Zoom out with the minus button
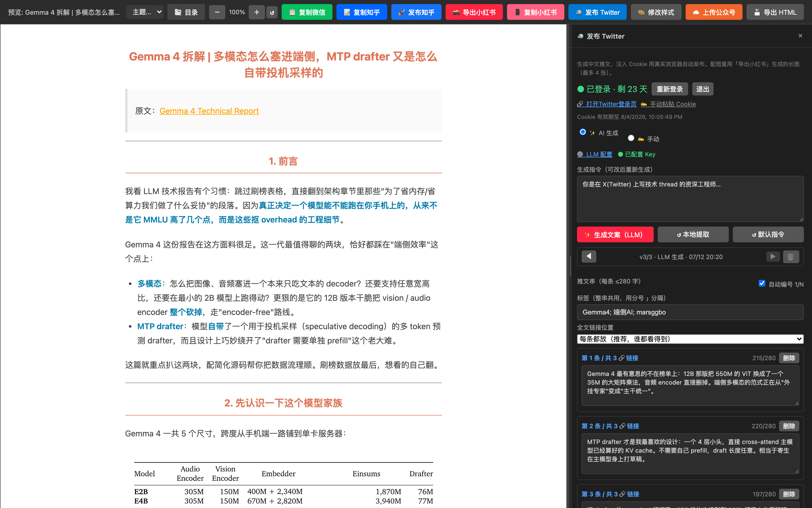812x508 pixels. point(217,12)
